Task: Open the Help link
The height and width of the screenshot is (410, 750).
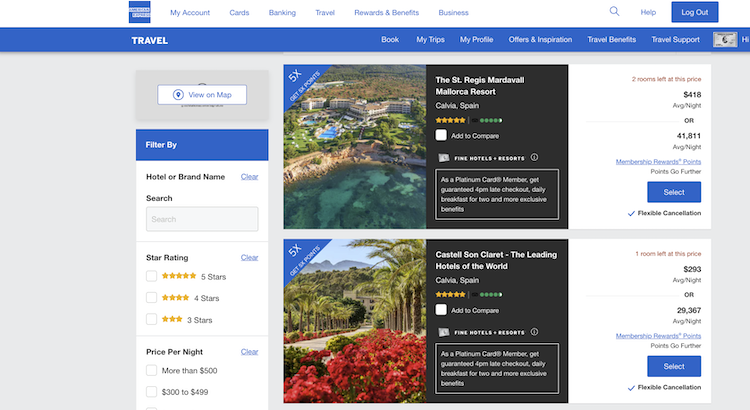Action: pos(648,12)
